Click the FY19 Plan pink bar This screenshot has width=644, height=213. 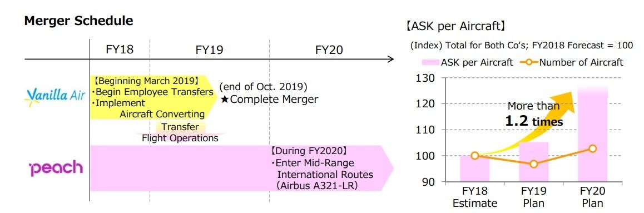tap(533, 162)
